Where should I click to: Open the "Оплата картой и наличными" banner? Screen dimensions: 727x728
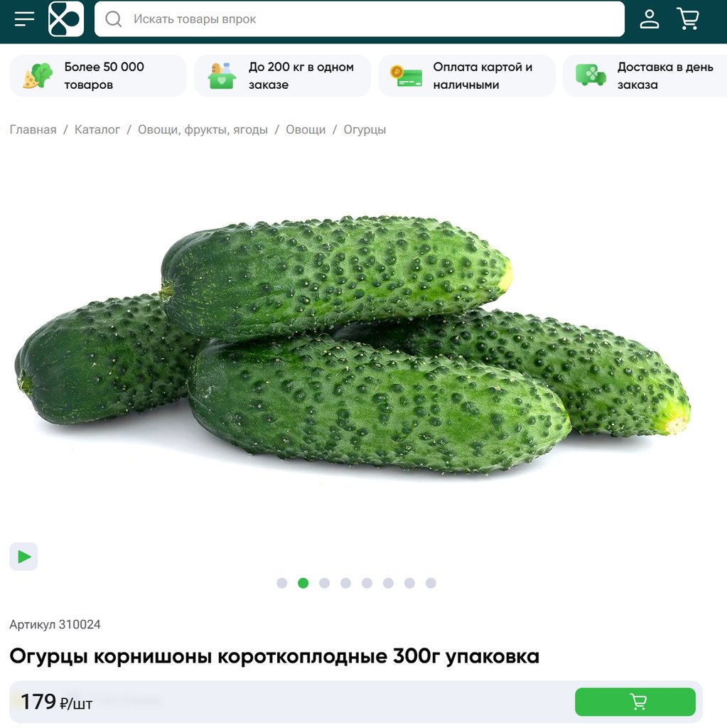(467, 75)
